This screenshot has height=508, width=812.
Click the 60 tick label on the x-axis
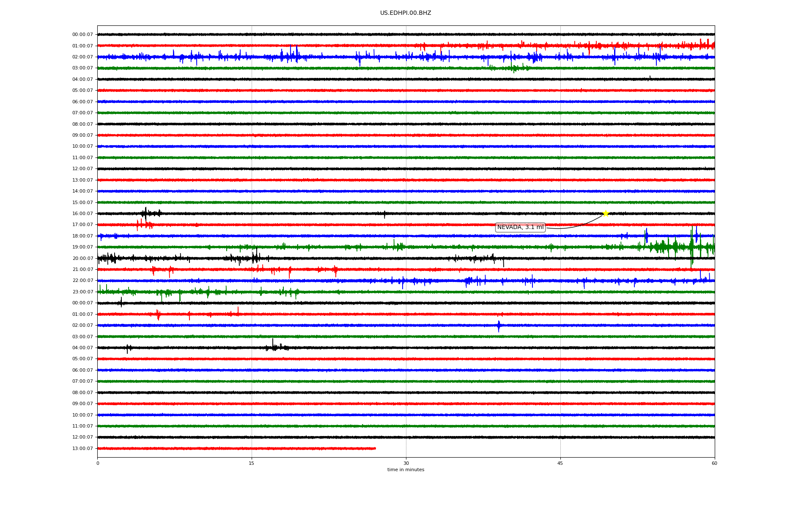click(x=714, y=464)
